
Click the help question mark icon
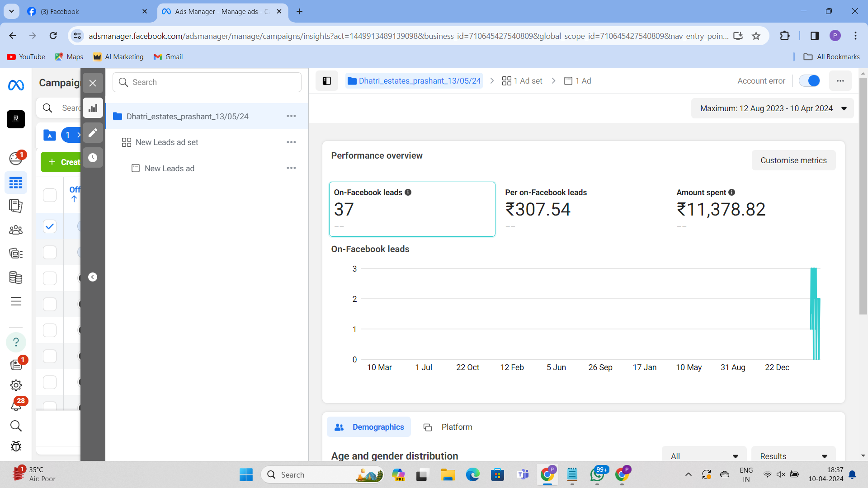15,342
